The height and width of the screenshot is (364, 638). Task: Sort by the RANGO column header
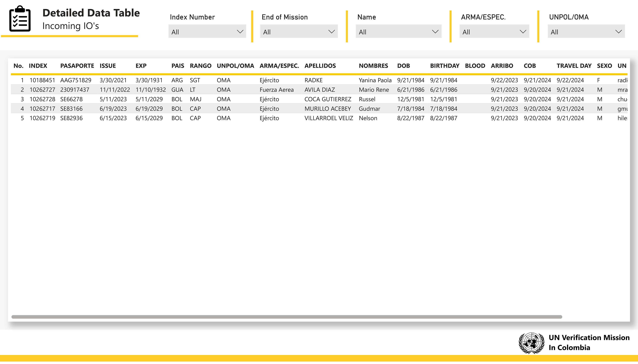click(201, 66)
